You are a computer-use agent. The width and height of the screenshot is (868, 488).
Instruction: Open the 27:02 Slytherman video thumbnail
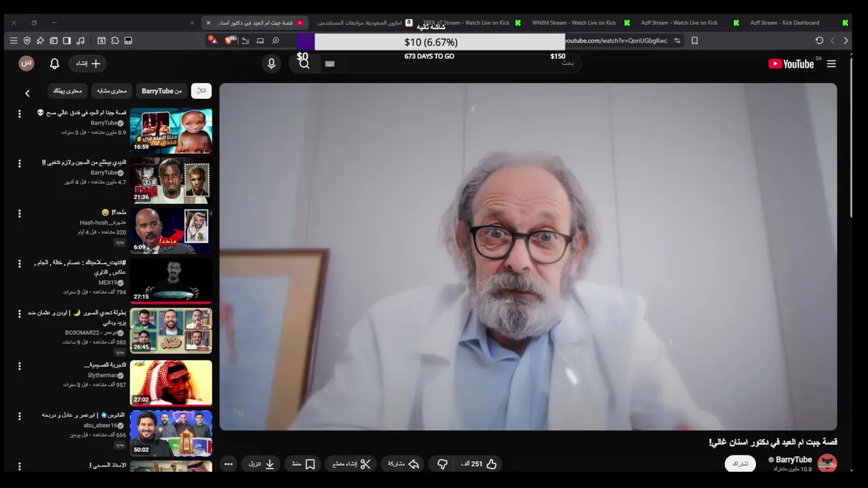point(171,383)
